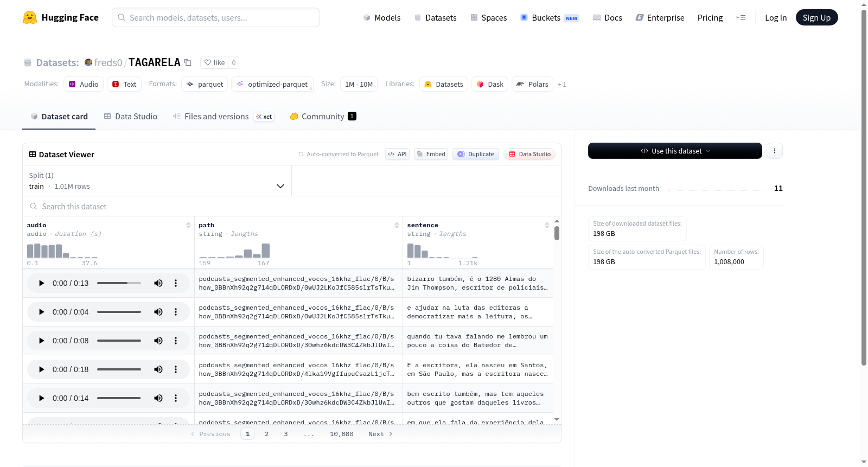Screen dimensions: 868x467
Task: Open the fredsO profile link
Action: tap(108, 62)
